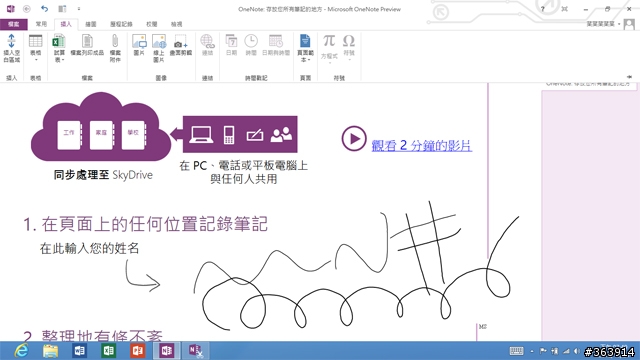The height and width of the screenshot is (360, 640).
Task: Click the 在此輸入您的姓名 text line
Action: (89, 248)
